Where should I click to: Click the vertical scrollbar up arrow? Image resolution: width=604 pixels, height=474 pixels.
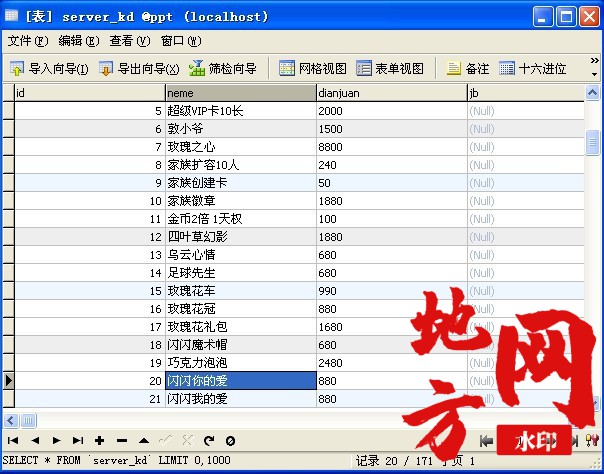pyautogui.click(x=592, y=93)
